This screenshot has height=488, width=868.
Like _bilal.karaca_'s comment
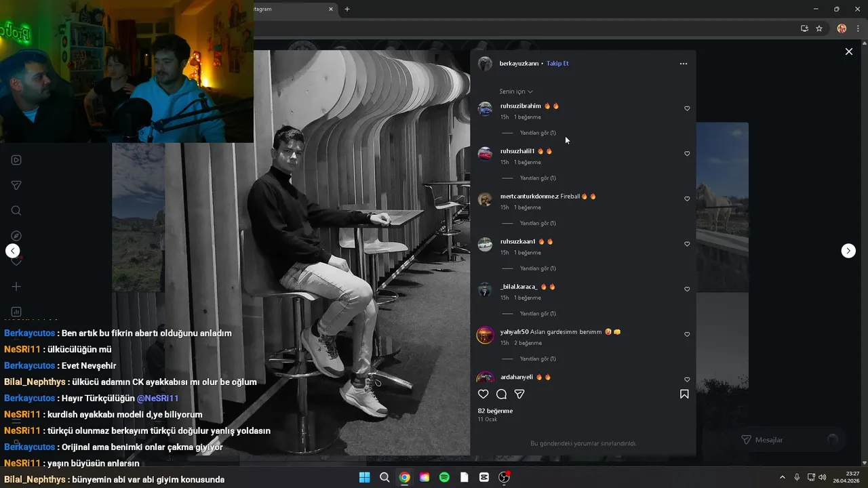(x=687, y=289)
